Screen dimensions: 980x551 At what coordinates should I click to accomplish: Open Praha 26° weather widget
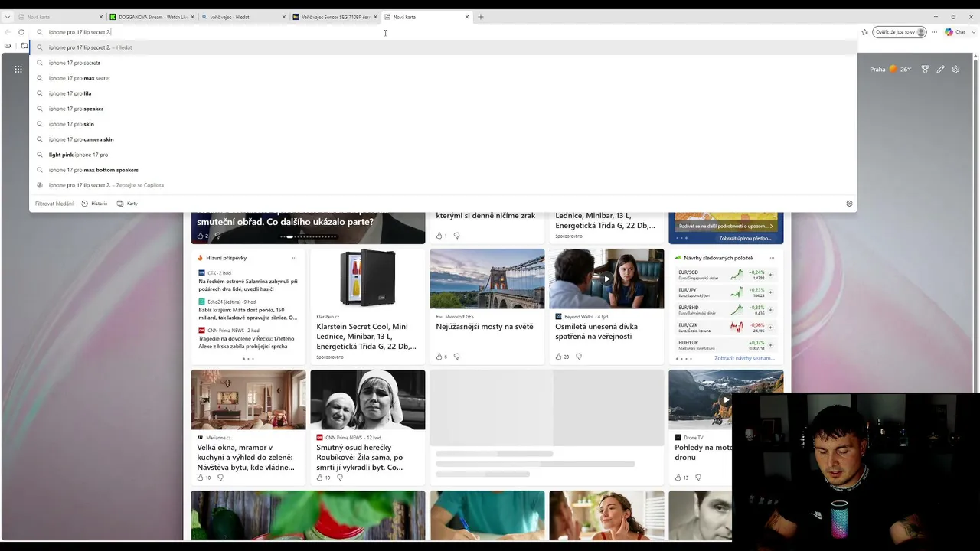pos(890,69)
